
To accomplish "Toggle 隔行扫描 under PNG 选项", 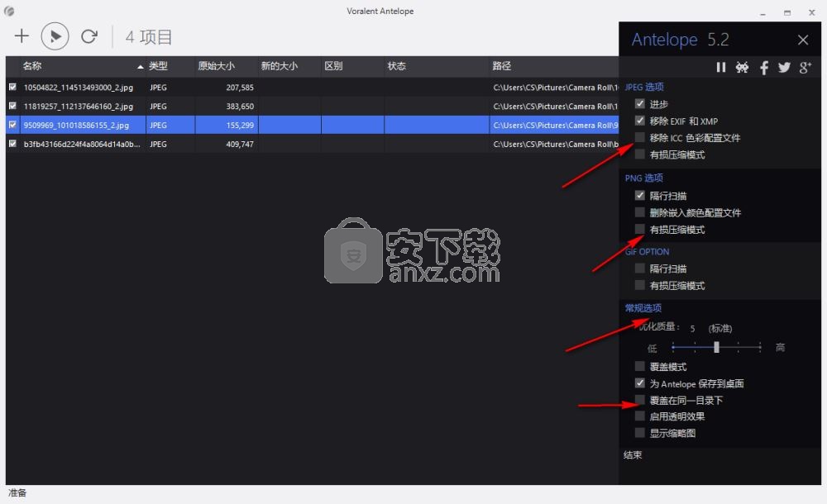I will (x=640, y=196).
